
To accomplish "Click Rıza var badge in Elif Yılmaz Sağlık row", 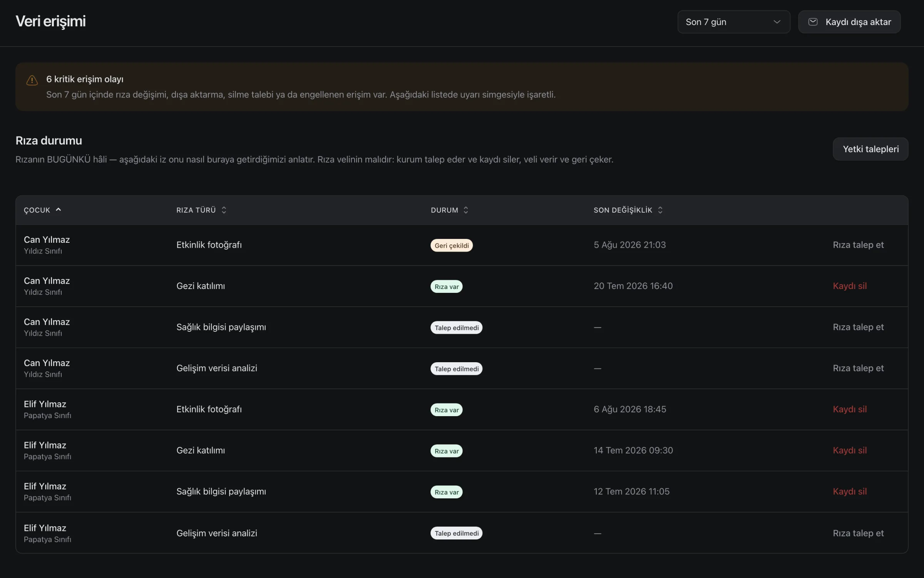I will [447, 492].
